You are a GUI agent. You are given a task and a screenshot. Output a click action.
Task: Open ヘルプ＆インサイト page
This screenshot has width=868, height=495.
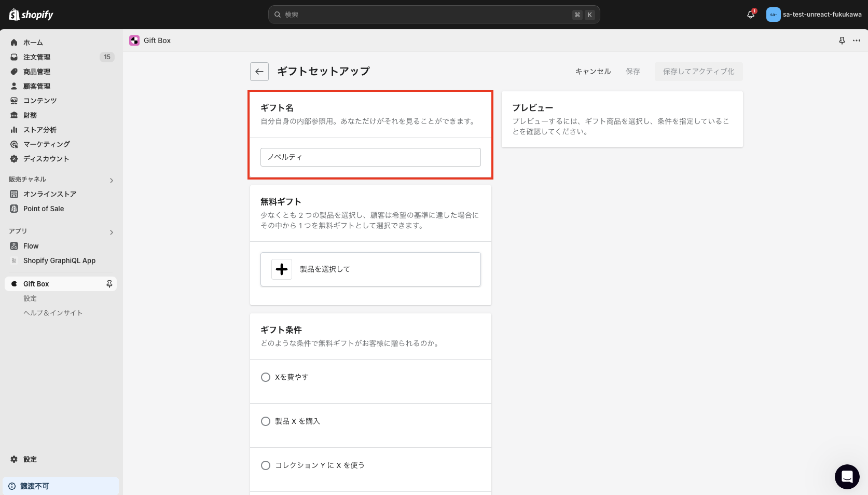click(x=52, y=312)
